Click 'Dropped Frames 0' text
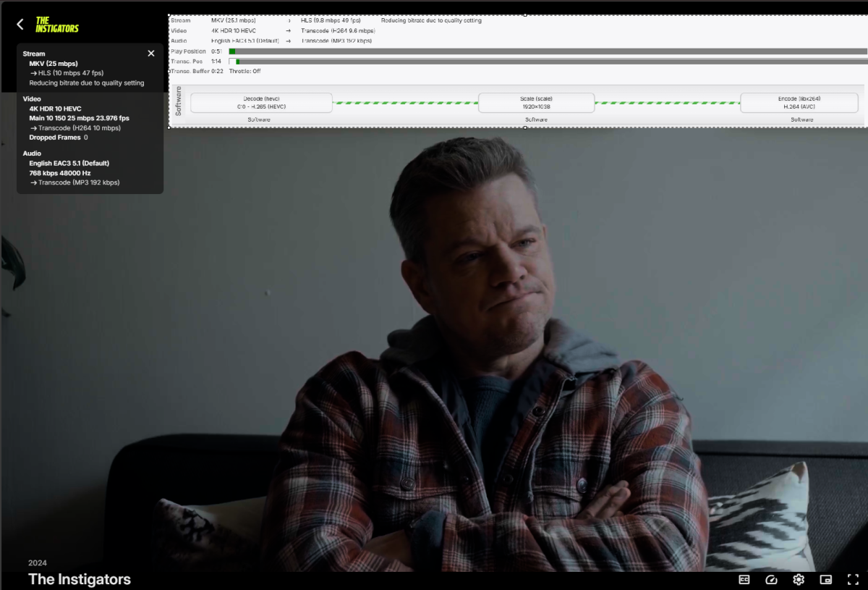This screenshot has width=868, height=590. tap(59, 138)
